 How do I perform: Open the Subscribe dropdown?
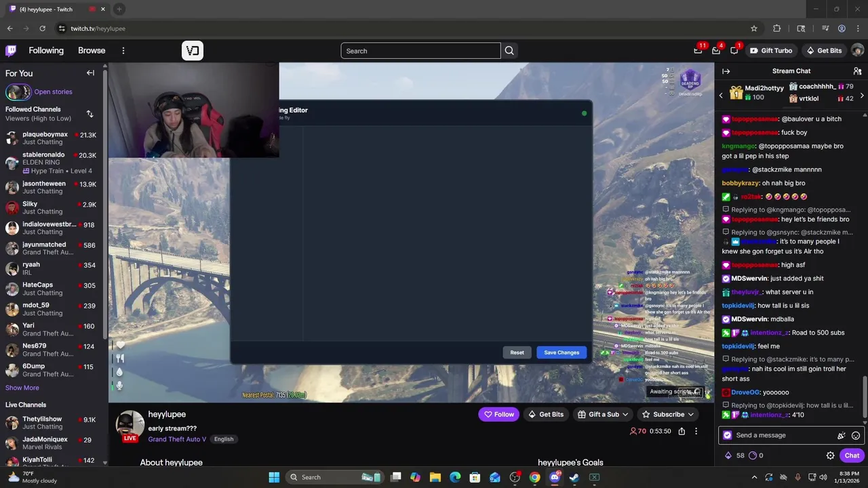[668, 414]
